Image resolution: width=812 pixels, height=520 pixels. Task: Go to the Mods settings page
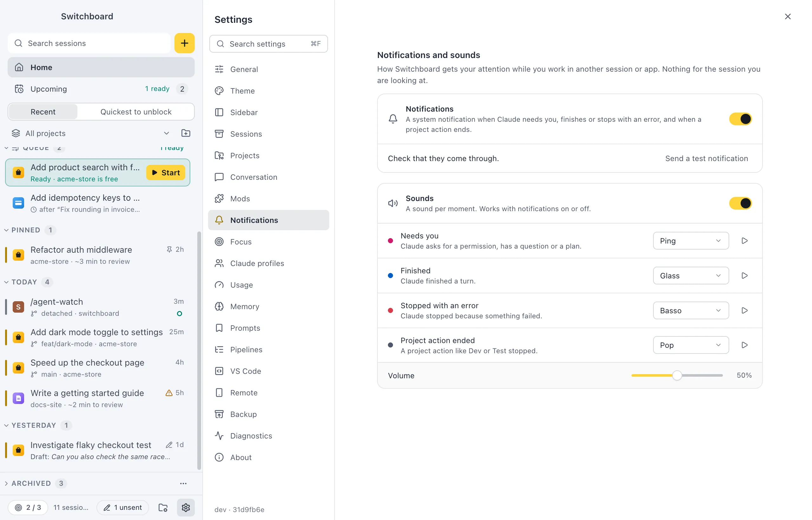[269, 198]
